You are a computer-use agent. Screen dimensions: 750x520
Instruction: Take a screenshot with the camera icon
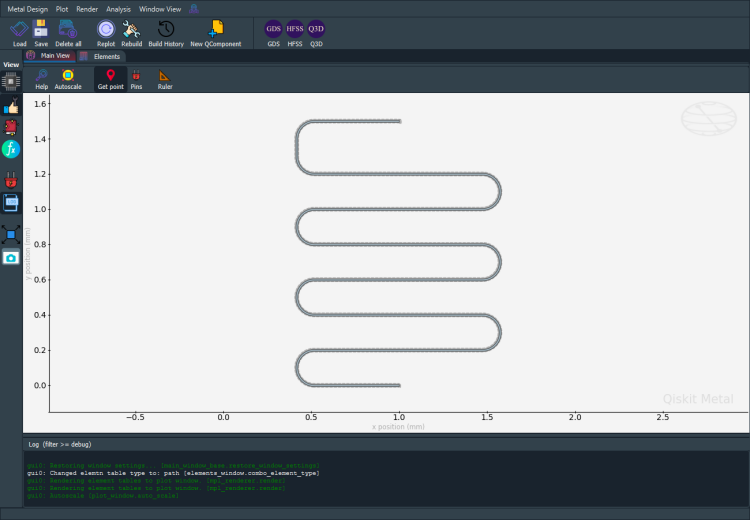pos(11,258)
